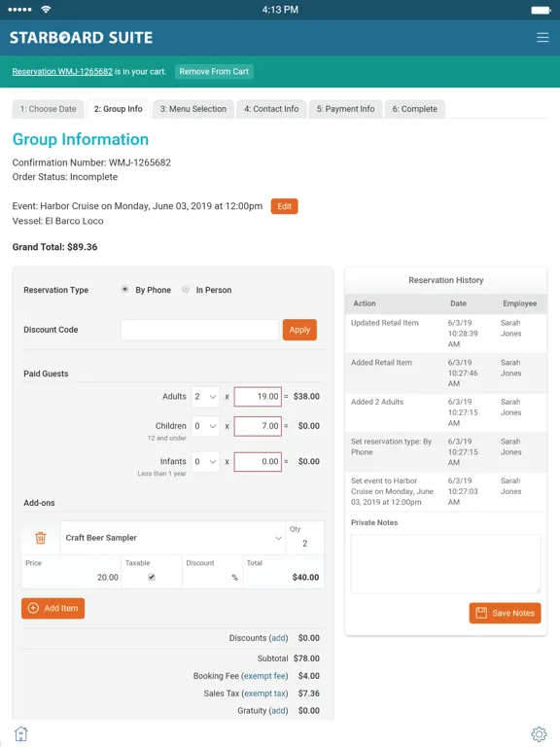Click the orange Edit event button

[284, 206]
